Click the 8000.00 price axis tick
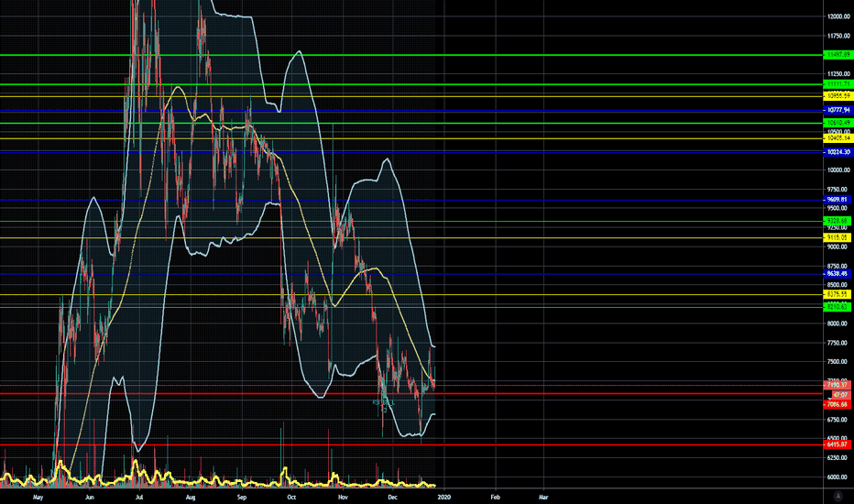854x504 pixels. pyautogui.click(x=838, y=323)
